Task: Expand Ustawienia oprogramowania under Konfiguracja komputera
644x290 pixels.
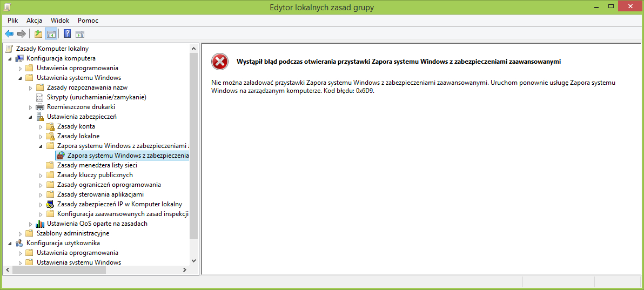Action: [x=20, y=68]
